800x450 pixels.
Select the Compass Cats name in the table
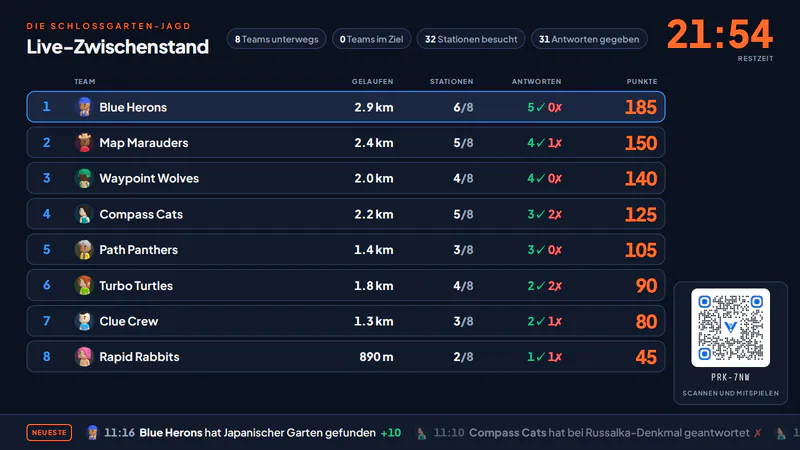(x=141, y=214)
